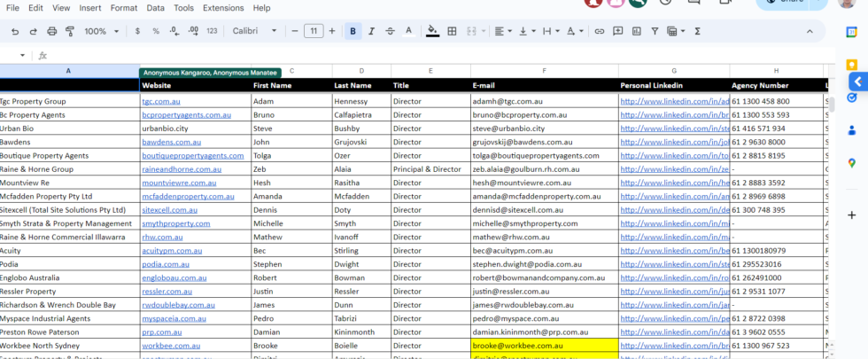Viewport: 868px width, 359px height.
Task: Click the Insert link icon
Action: point(600,31)
